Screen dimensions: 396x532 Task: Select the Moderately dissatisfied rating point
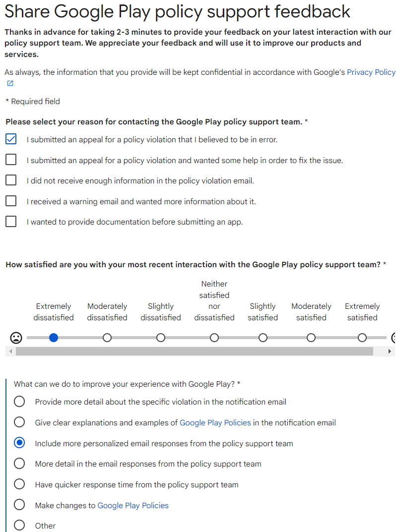click(x=107, y=338)
